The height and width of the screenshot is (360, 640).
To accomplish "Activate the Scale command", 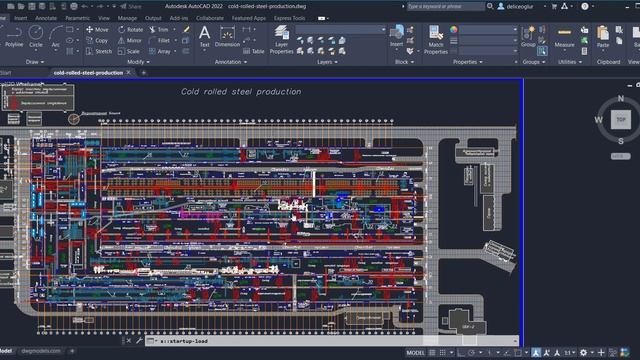I will coord(129,51).
